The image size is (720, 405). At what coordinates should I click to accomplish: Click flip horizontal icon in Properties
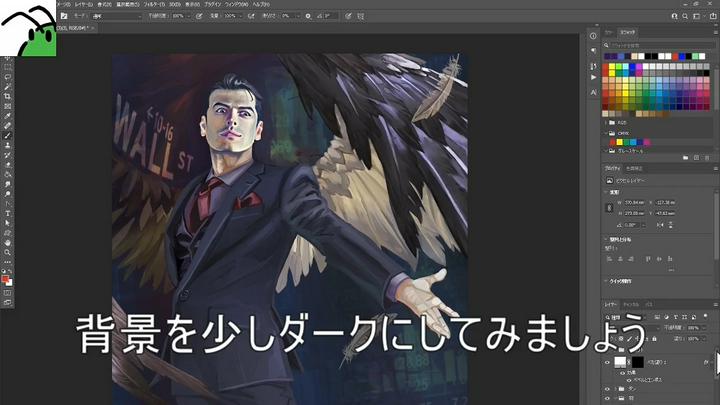660,225
